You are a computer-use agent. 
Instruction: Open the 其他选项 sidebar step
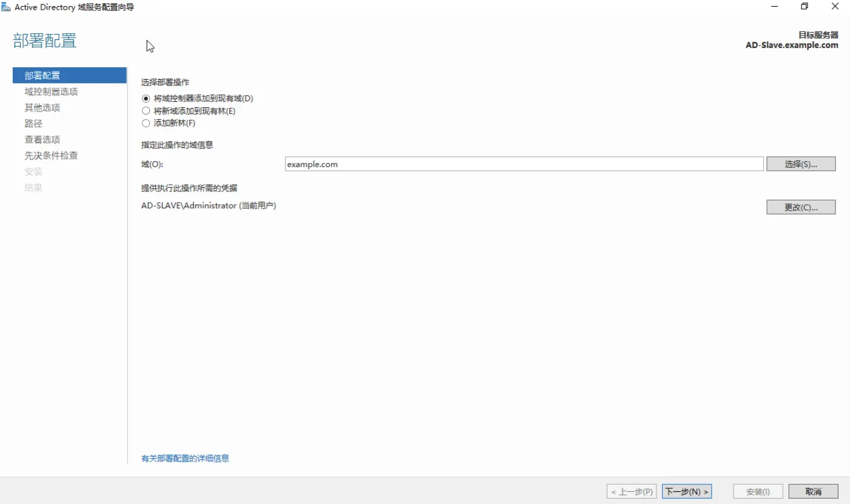(42, 108)
